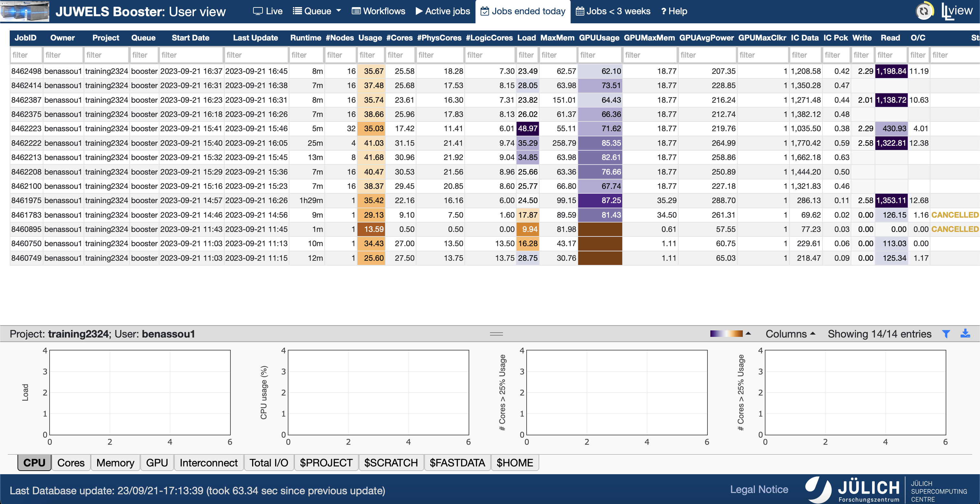Expand the Queue dropdown menu

(317, 11)
